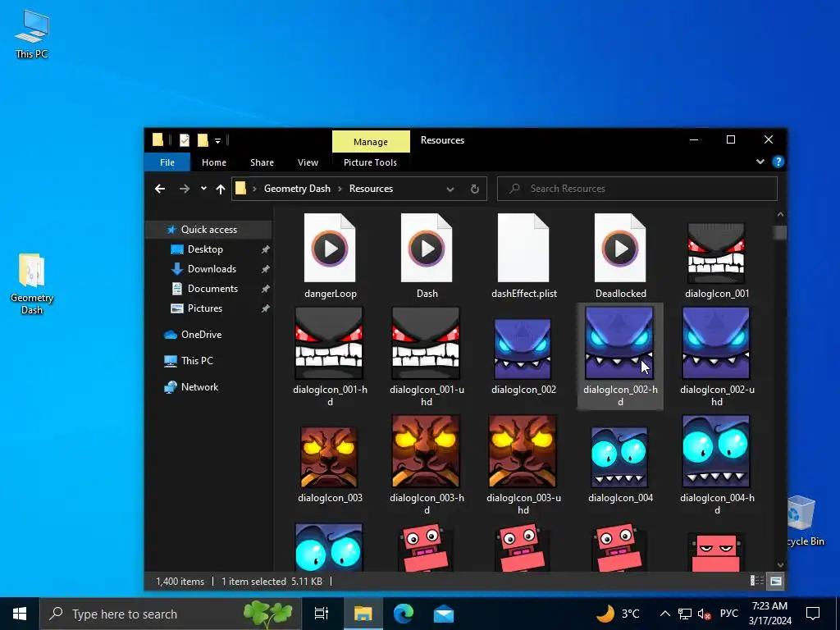Viewport: 840px width, 630px height.
Task: Select the Dash audio file
Action: [427, 256]
